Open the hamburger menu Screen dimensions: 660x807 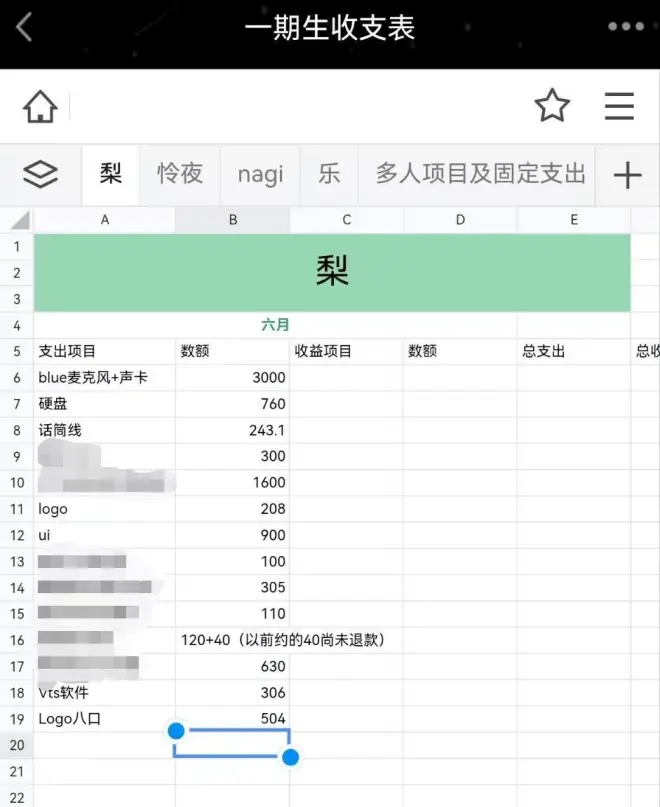coord(619,106)
